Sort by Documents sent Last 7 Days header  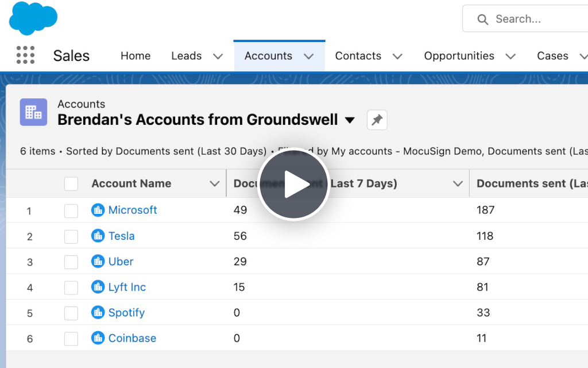(x=315, y=183)
